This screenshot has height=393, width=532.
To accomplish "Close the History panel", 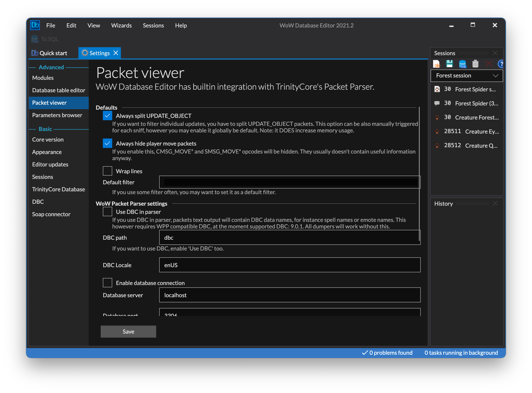I will point(495,204).
